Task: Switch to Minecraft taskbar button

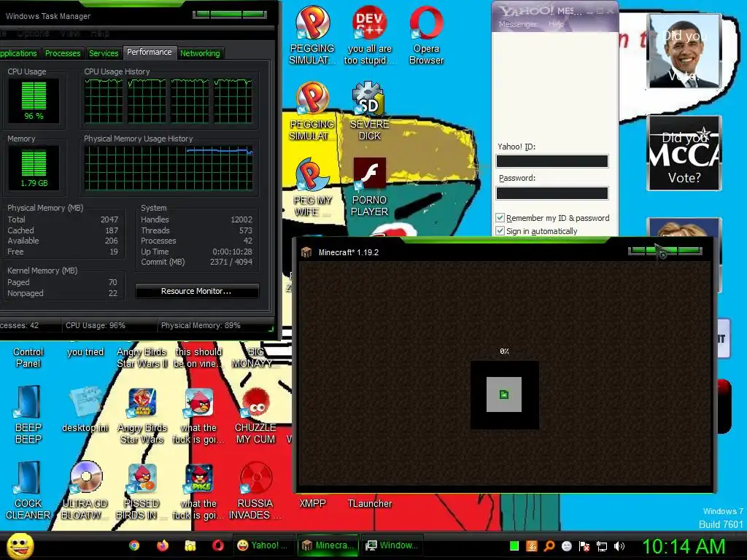Action: (x=326, y=545)
